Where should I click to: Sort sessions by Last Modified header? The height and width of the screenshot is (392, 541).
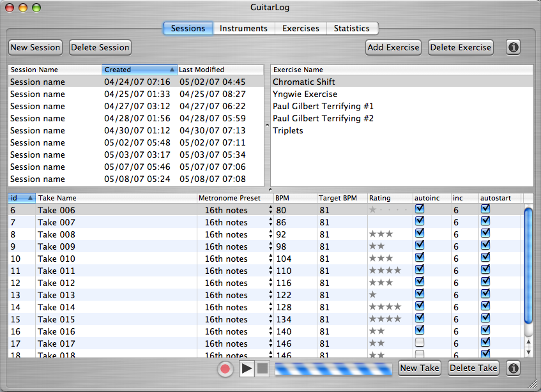[x=220, y=70]
